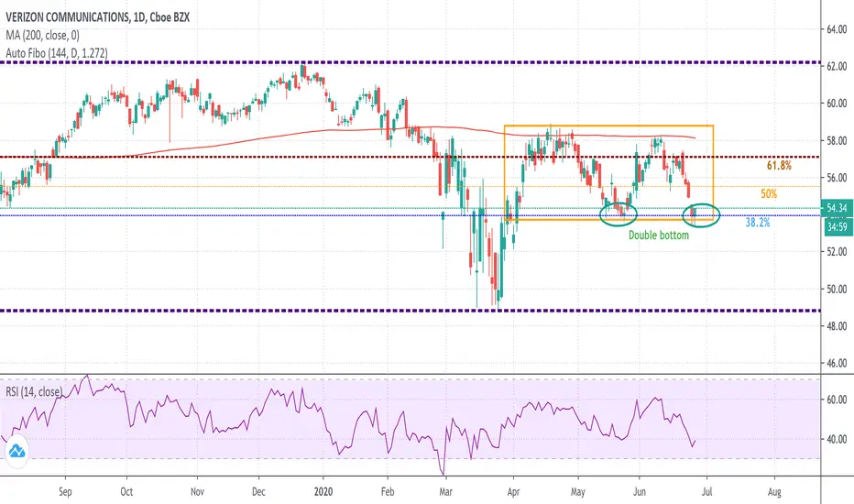Click the 58.00 price axis label
The width and height of the screenshot is (854, 504).
[837, 140]
